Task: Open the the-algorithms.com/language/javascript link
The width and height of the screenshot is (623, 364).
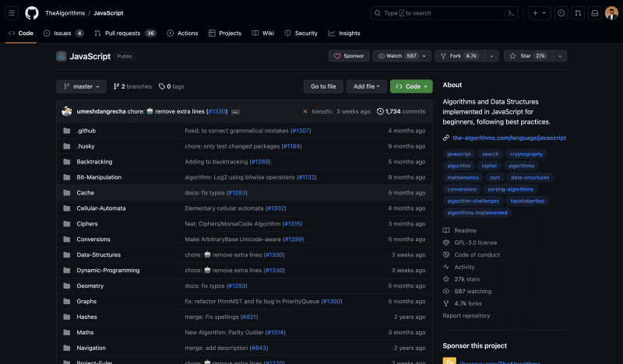Action: [509, 138]
